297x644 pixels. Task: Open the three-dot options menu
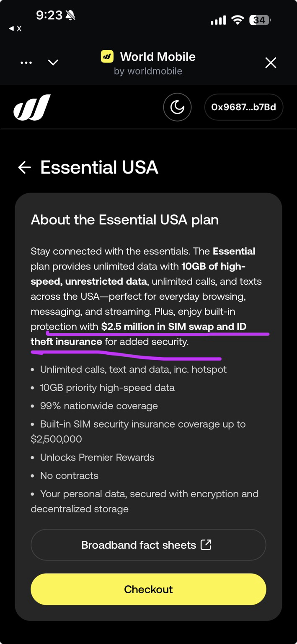click(26, 63)
